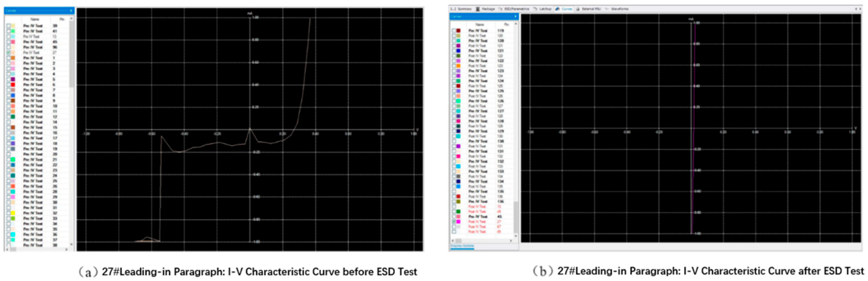Click horizontal scroll-right arrow in right list

(511, 241)
